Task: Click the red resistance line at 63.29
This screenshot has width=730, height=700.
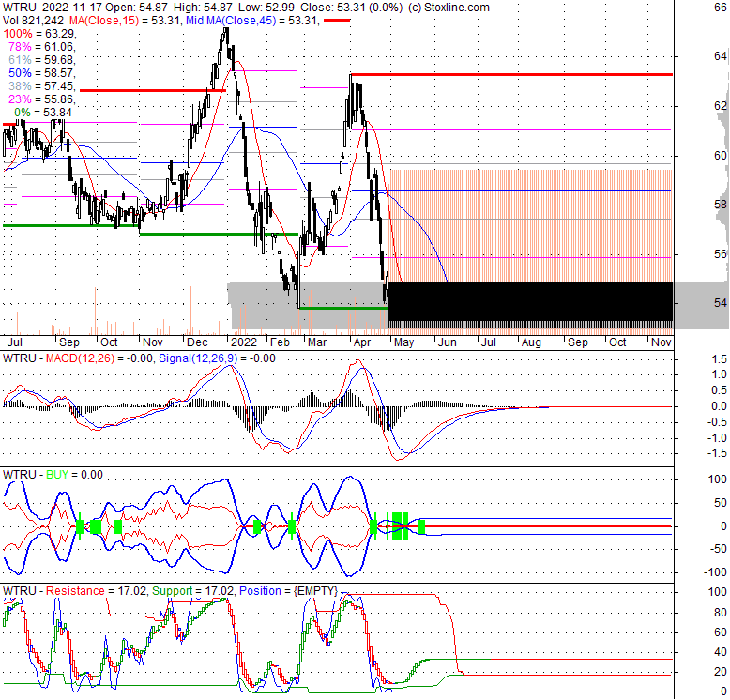Action: pos(511,74)
